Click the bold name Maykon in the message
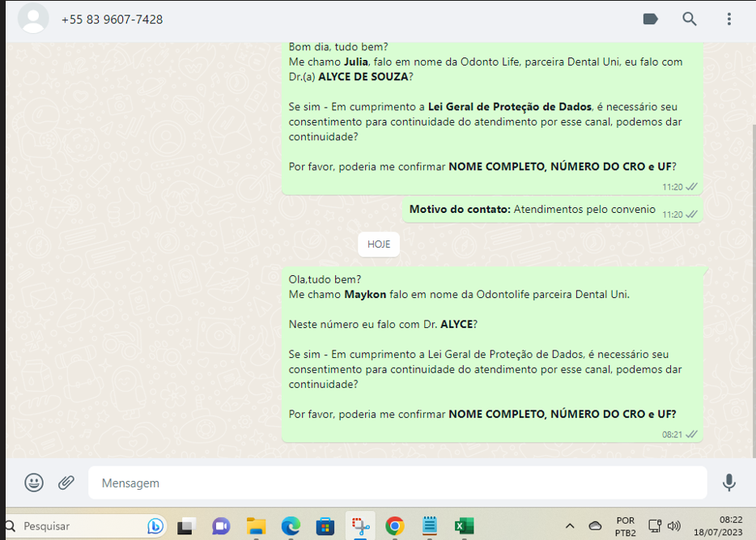Viewport: 756px width, 540px height. 365,295
